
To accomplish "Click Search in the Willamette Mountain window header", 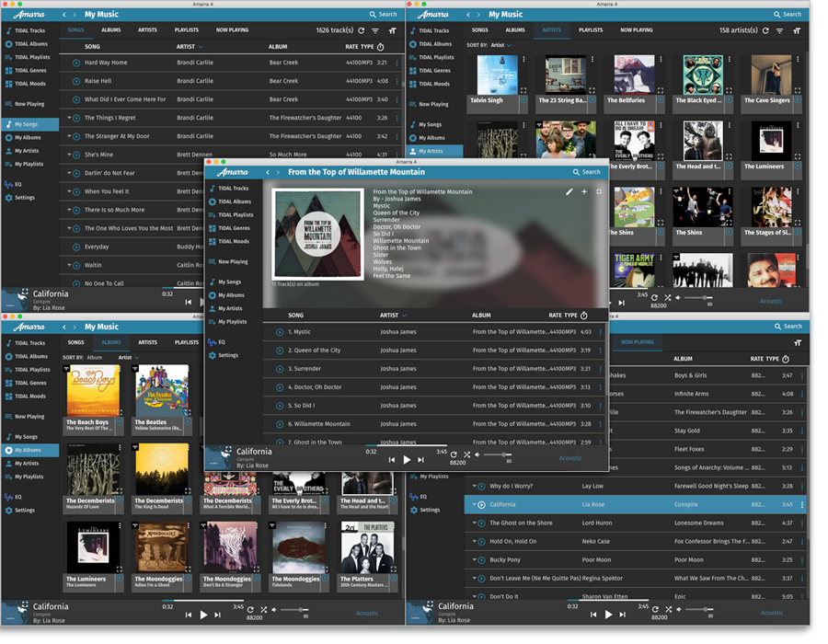I will click(587, 172).
